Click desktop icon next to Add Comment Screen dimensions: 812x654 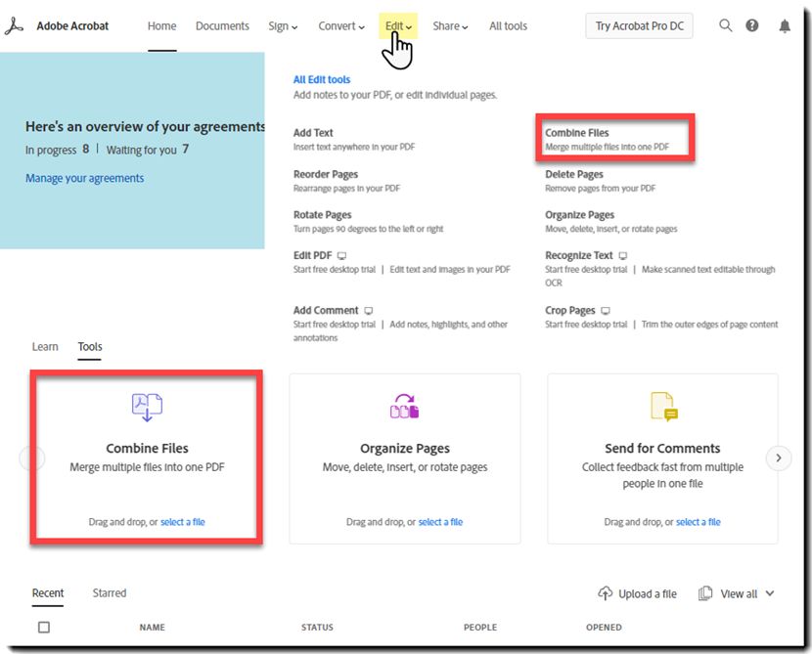click(368, 311)
